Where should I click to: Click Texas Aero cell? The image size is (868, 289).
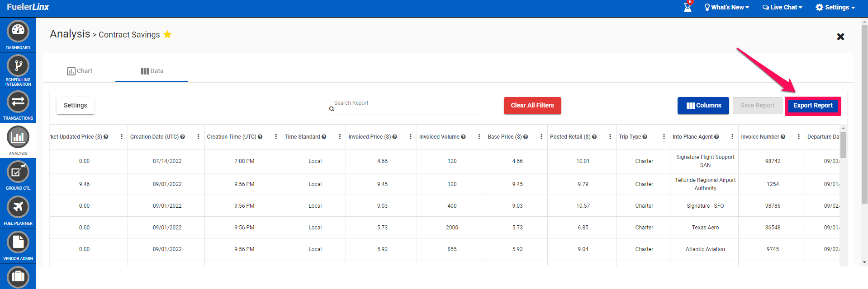[x=705, y=228]
